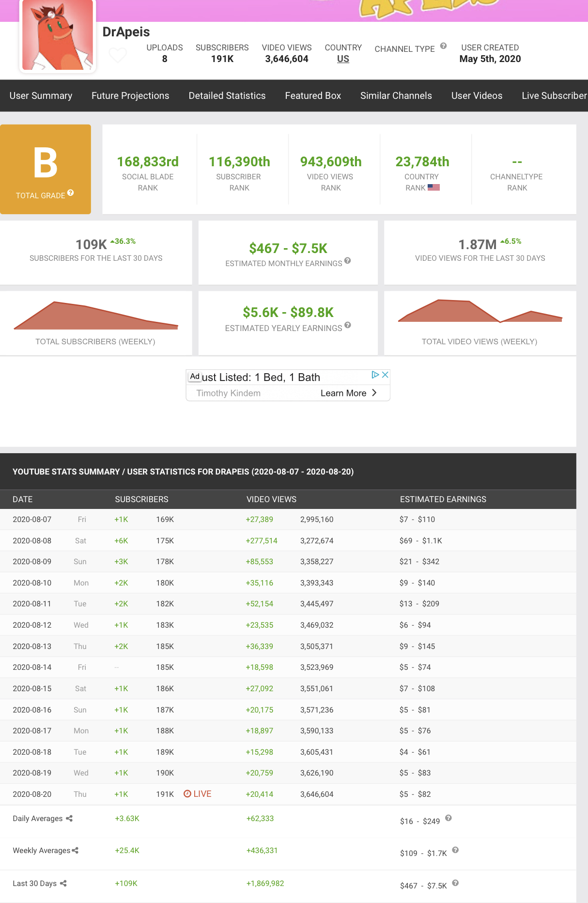This screenshot has height=903, width=588.
Task: Click the US flag icon under Country Rank
Action: pos(433,188)
